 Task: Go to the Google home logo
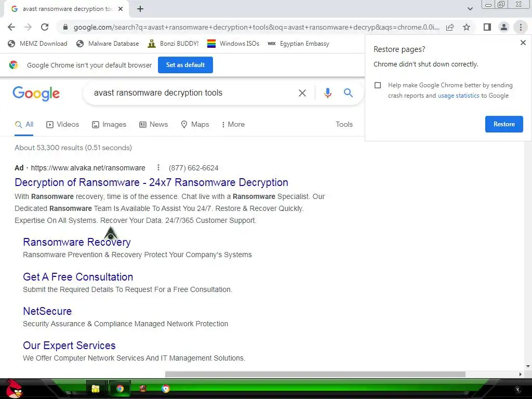click(36, 94)
